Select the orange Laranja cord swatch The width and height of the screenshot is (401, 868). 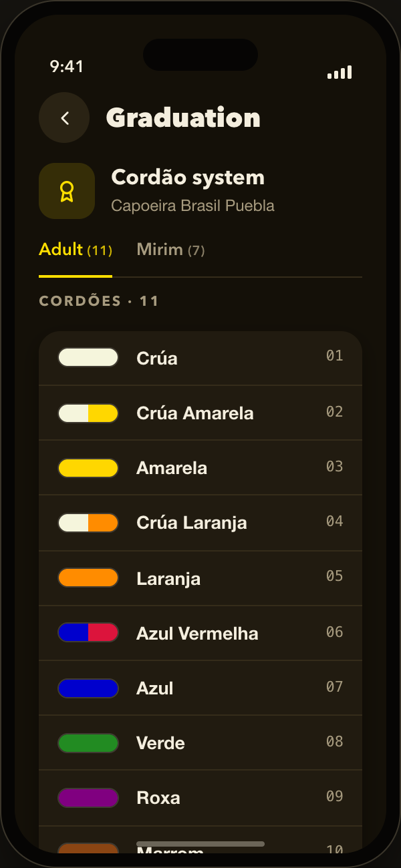click(88, 578)
